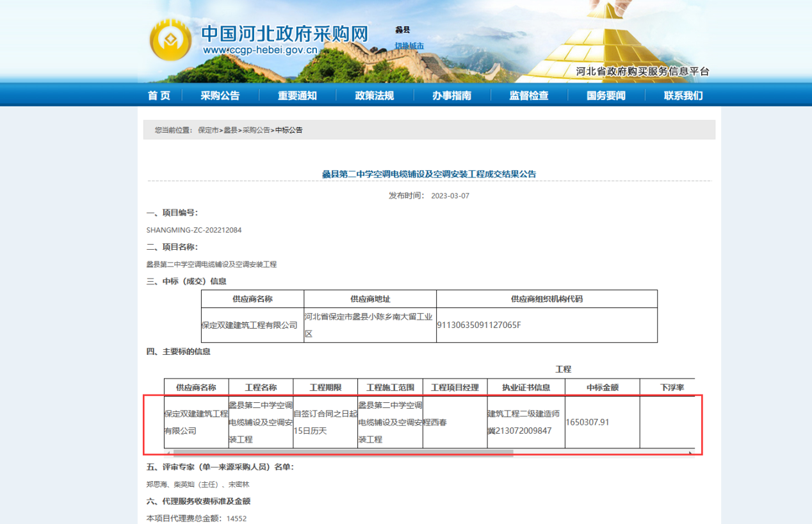
Task: Click the 蠡县 city label above 切换城市
Action: tap(402, 29)
